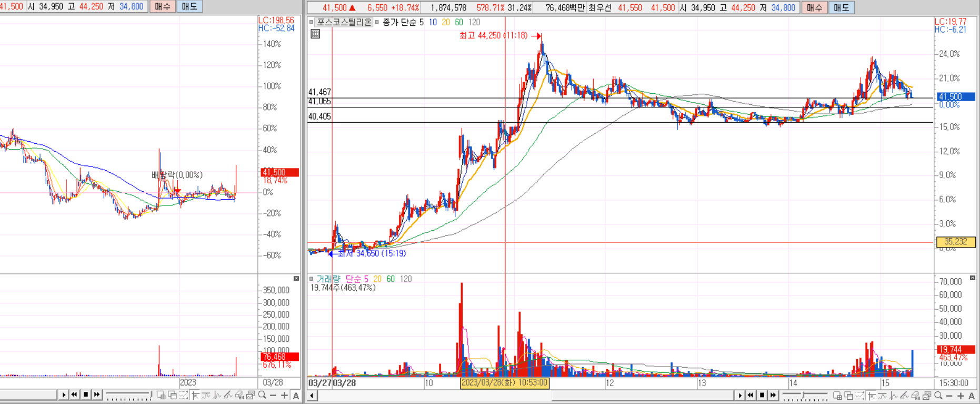Click the 매수 buy button in the left chart header

[163, 6]
